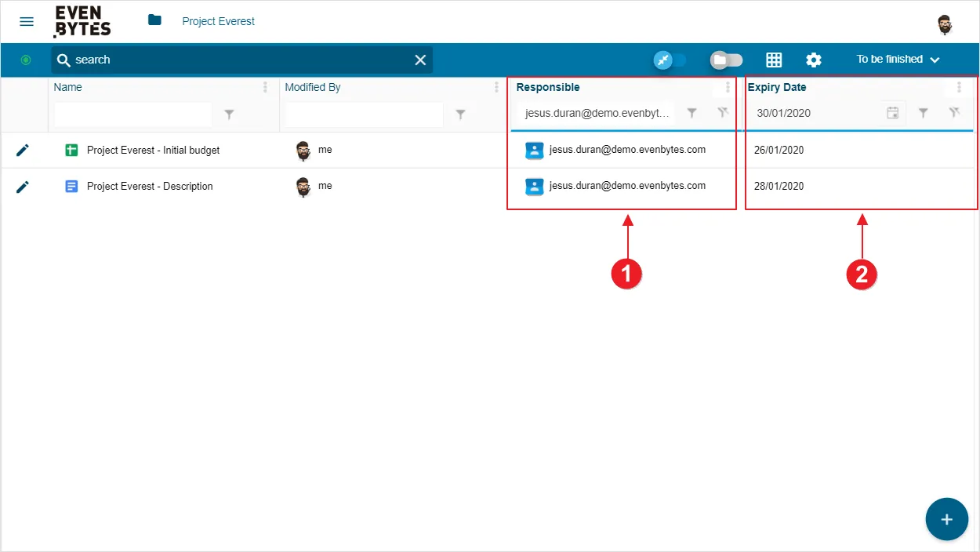980x552 pixels.
Task: Select expiry date 26/01/2020
Action: [x=779, y=150]
